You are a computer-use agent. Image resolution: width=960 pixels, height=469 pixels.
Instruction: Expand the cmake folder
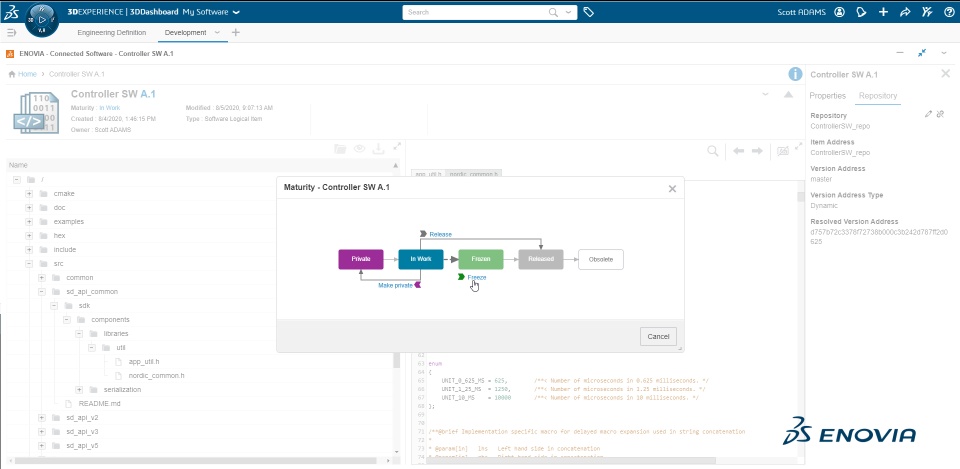pos(29,193)
